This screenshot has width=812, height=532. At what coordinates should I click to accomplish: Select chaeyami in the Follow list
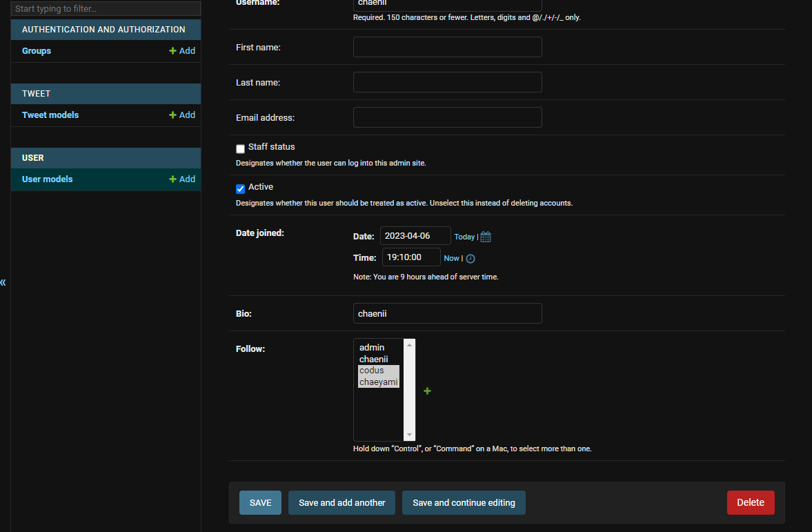coord(379,382)
